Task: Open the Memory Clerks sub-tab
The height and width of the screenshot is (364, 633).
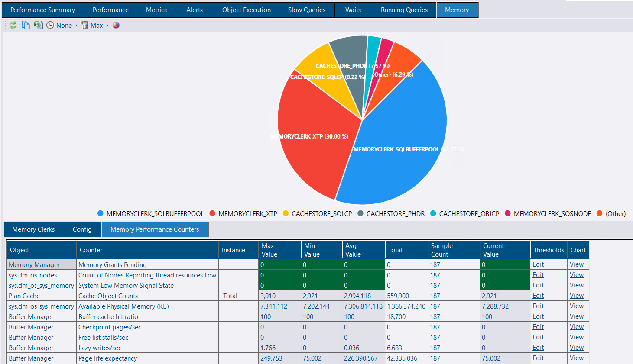Action: click(33, 229)
